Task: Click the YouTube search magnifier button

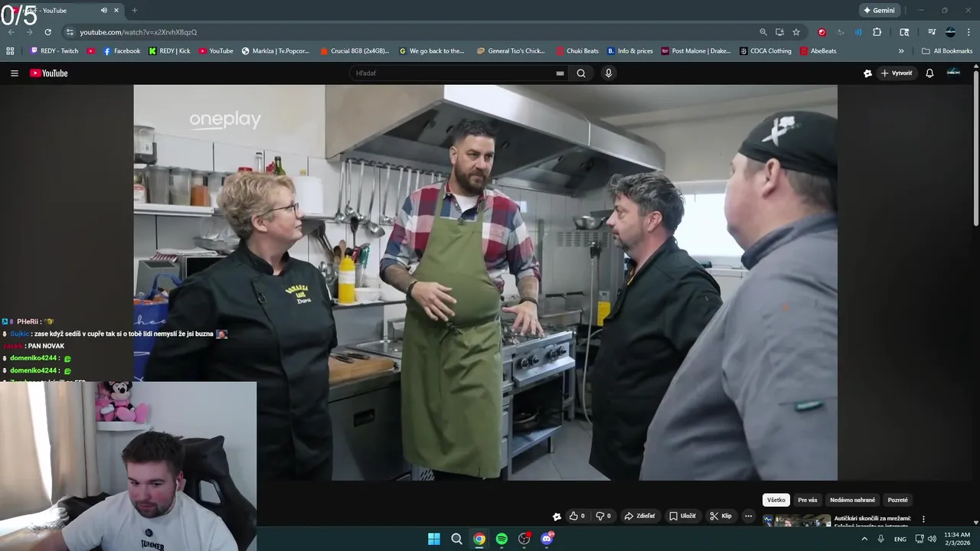Action: pos(581,73)
